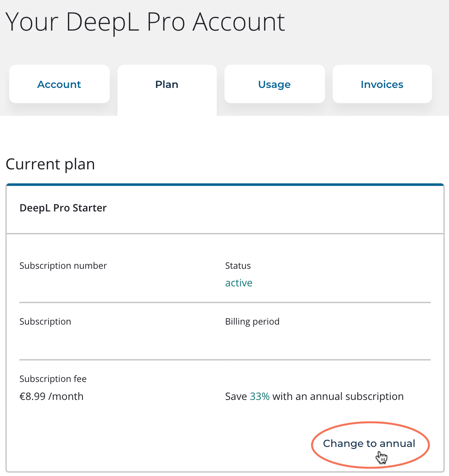Click the €8.99 /month price
The height and width of the screenshot is (476, 449).
[x=52, y=396]
